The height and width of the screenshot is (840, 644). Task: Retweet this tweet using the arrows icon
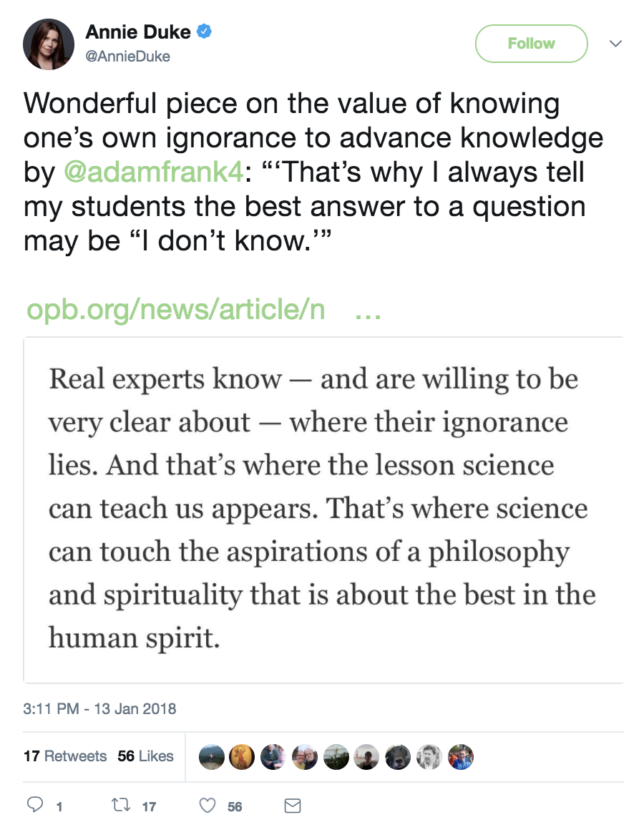[x=120, y=806]
